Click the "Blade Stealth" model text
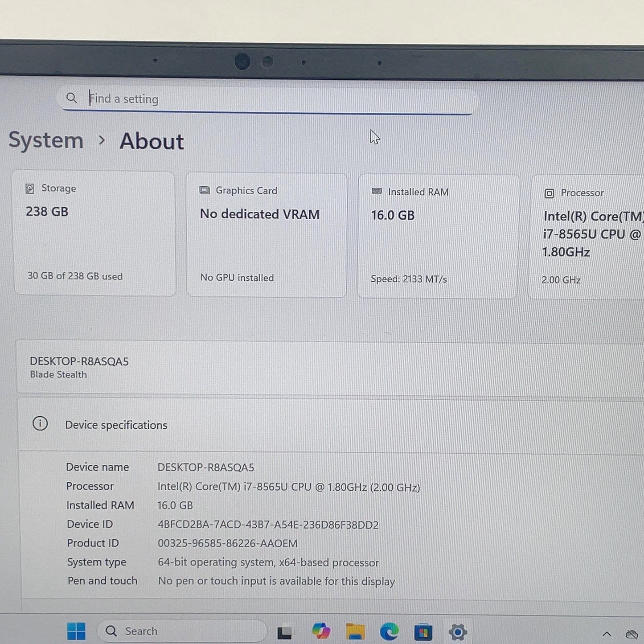This screenshot has width=644, height=644. (x=58, y=374)
